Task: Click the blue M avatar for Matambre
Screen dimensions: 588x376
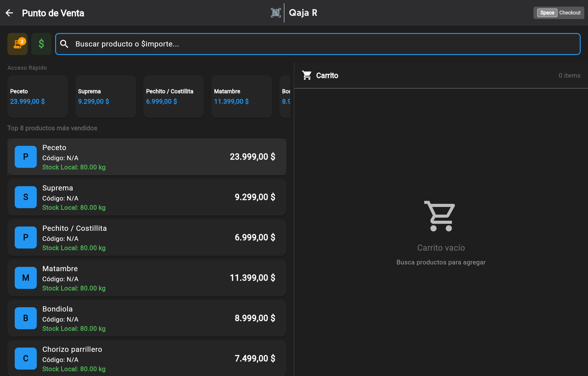Action: pos(26,278)
